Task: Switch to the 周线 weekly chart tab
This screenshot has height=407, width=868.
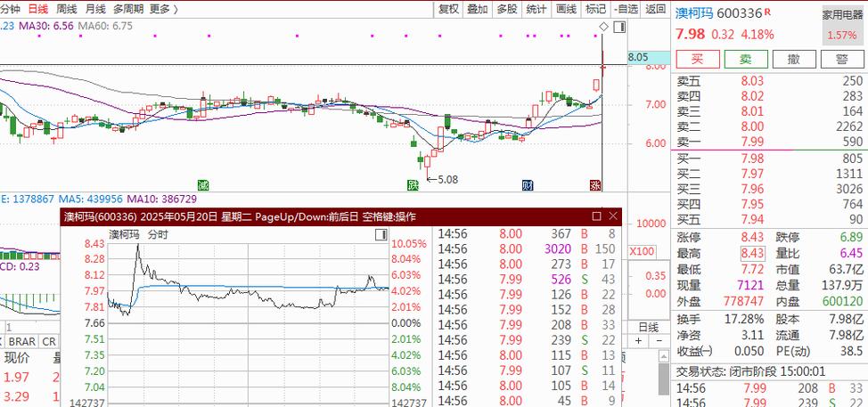Action: [67, 9]
